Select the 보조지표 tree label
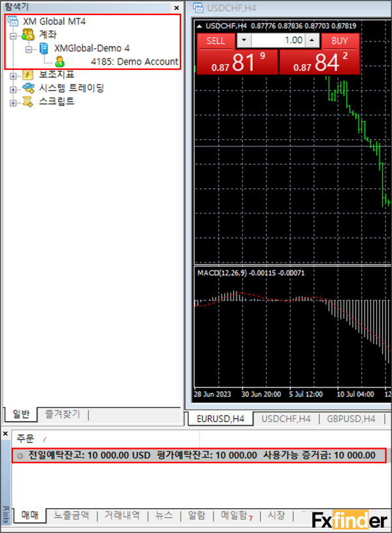Image resolution: width=392 pixels, height=533 pixels. [x=56, y=74]
